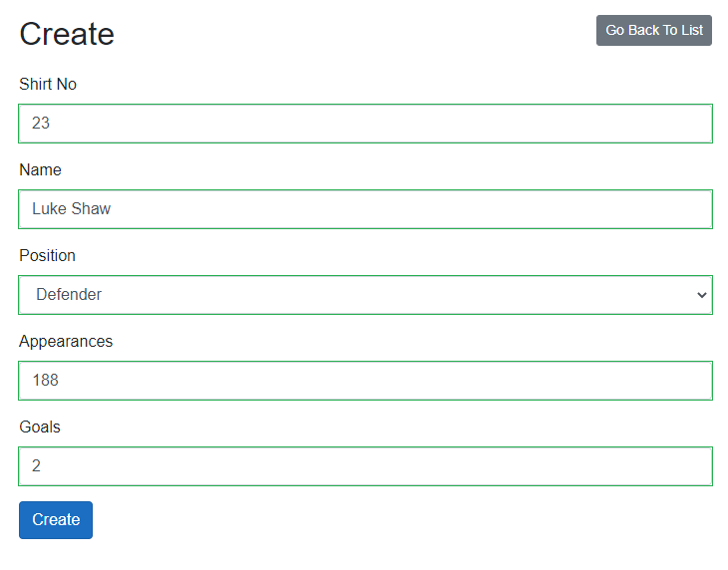Click the Position label text
The width and height of the screenshot is (728, 570).
tap(47, 256)
